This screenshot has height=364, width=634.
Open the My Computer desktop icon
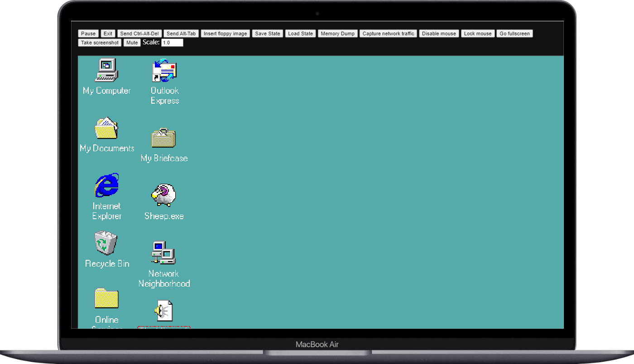click(106, 70)
